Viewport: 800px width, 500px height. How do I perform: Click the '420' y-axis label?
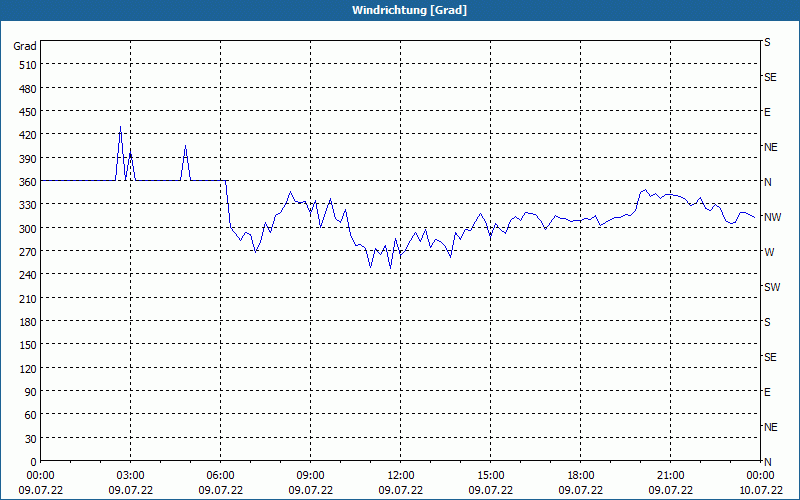click(28, 135)
